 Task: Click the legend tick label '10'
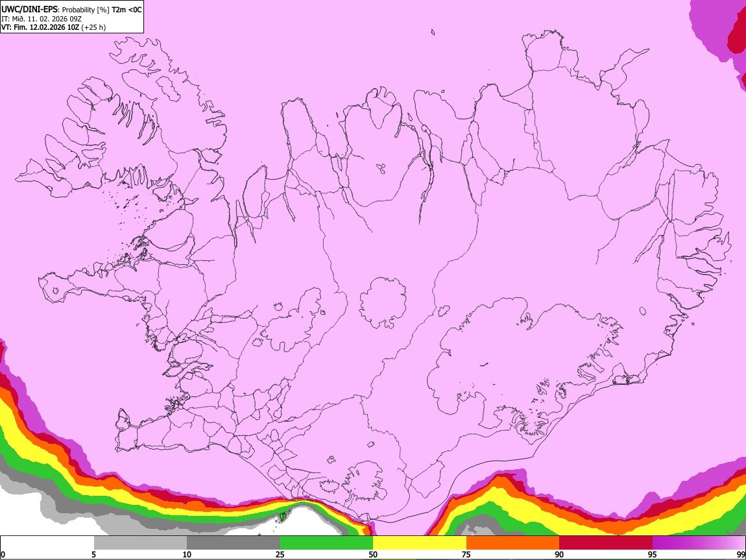click(x=187, y=554)
